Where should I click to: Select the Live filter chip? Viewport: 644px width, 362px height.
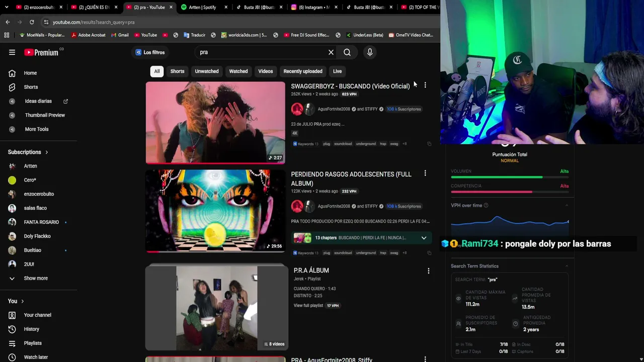(337, 71)
